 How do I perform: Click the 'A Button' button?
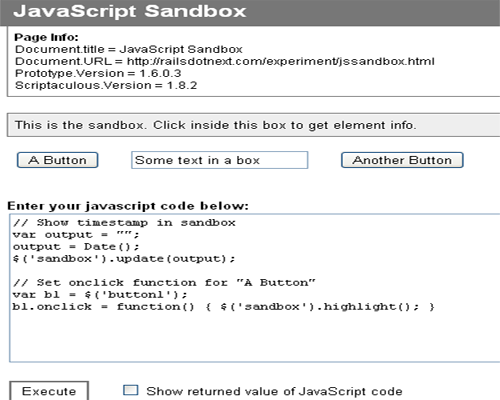coord(57,160)
